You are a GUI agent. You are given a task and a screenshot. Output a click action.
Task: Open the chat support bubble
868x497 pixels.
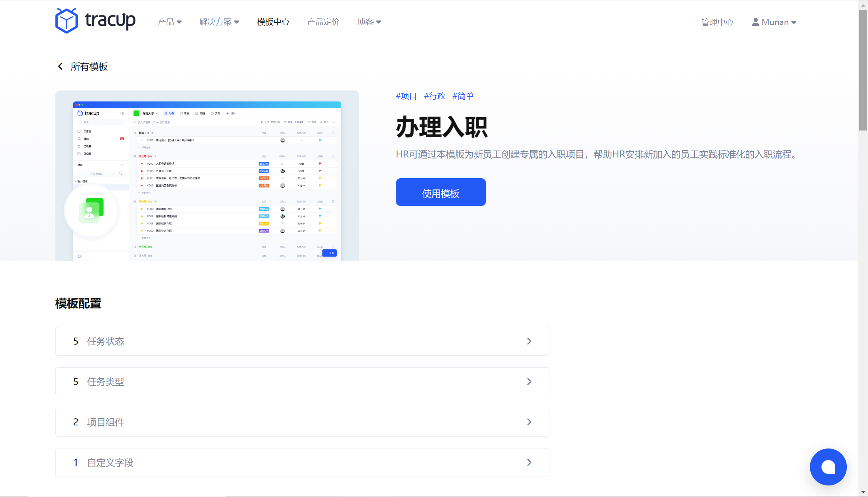tap(828, 467)
